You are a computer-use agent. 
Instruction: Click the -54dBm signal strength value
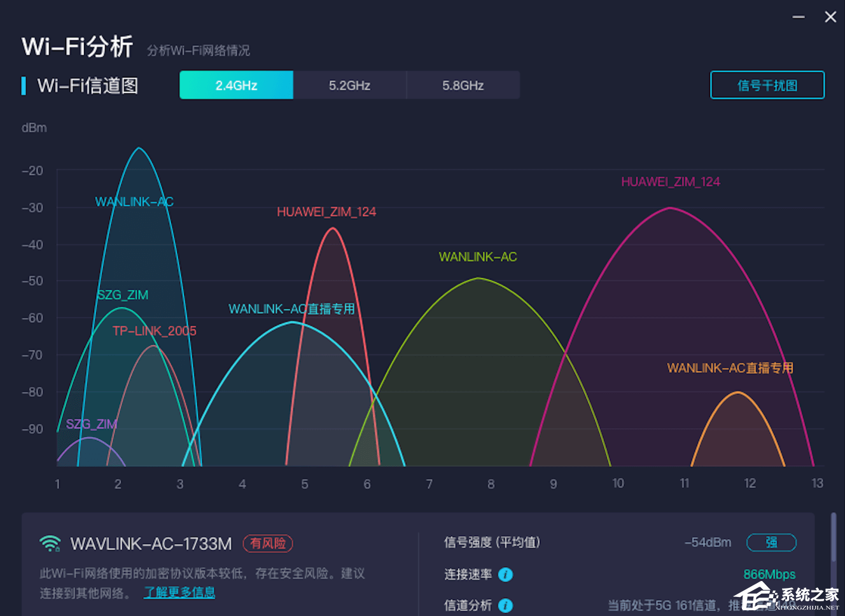pos(708,543)
